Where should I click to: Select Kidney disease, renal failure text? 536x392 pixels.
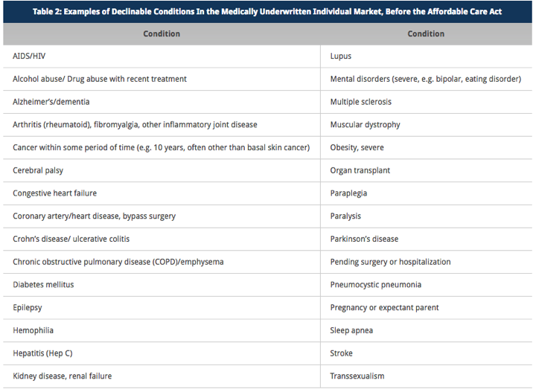63,376
